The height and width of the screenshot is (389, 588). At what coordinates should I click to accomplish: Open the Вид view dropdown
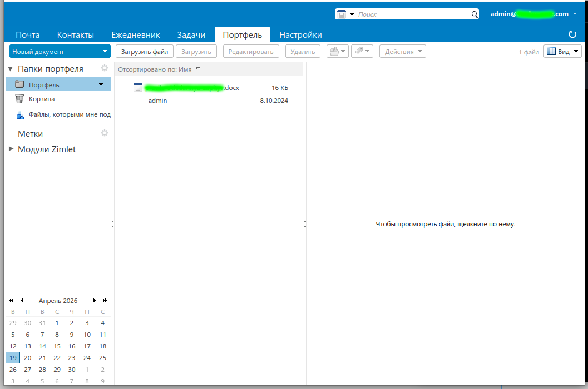coord(562,52)
